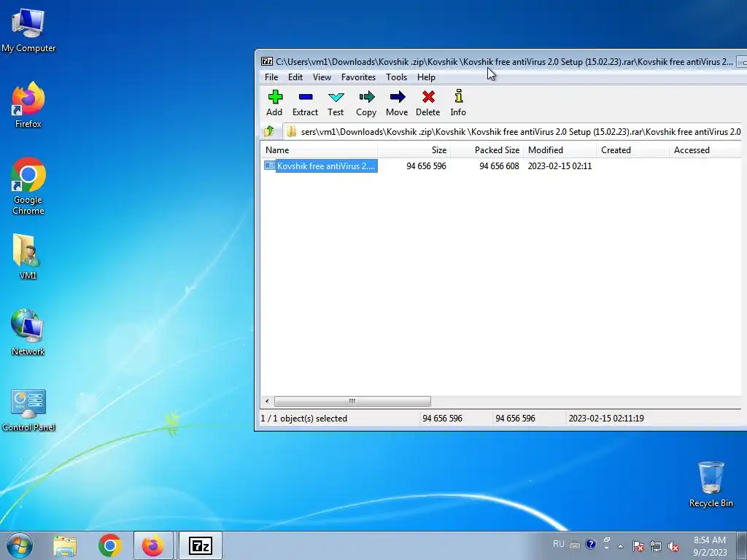
Task: Click the on-screen keyboard tray icon
Action: pos(575,545)
